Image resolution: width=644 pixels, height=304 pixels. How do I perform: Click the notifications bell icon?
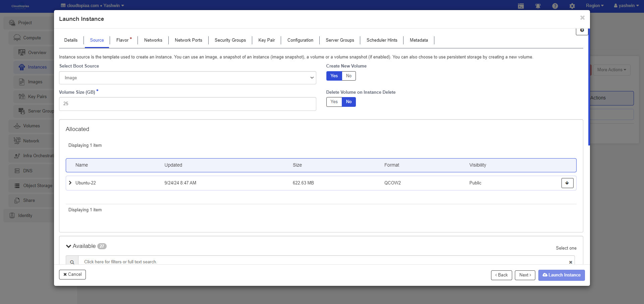(x=538, y=6)
